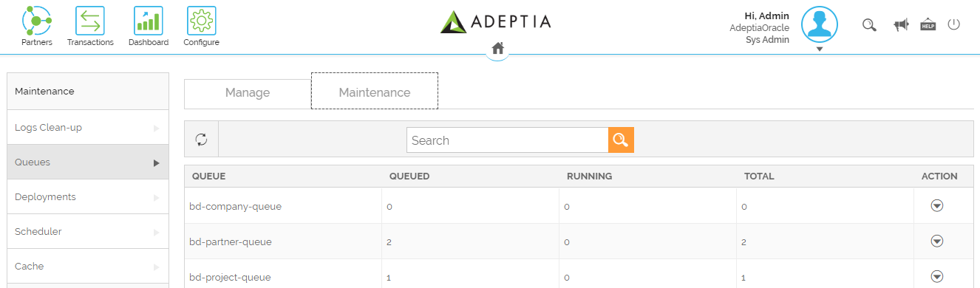
Task: Click the QUEUE column header
Action: point(209,176)
